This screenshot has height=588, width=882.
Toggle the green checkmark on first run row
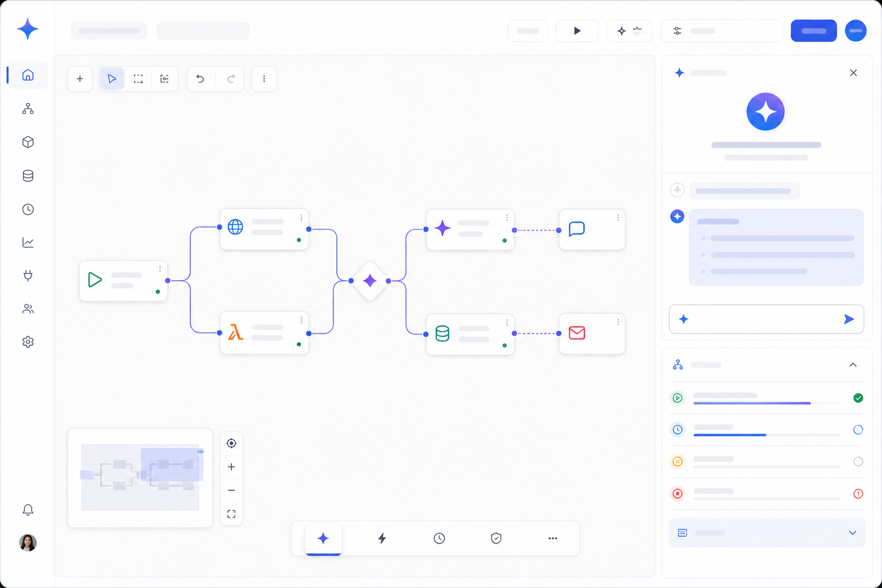click(x=858, y=398)
